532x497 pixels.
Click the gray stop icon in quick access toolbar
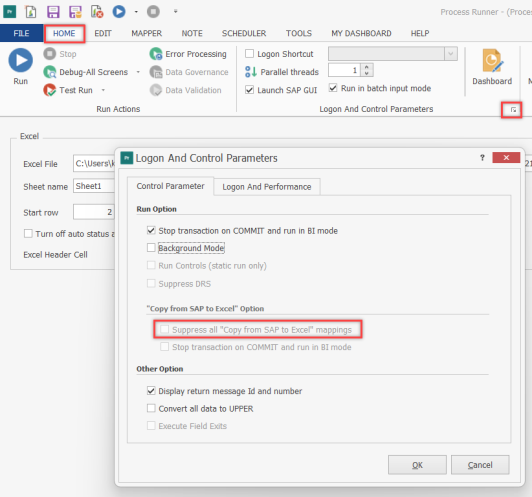coord(153,12)
